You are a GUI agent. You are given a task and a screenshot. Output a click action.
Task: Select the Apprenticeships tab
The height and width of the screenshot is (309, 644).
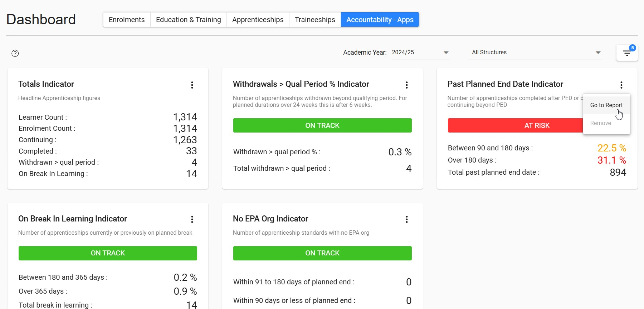tap(258, 20)
